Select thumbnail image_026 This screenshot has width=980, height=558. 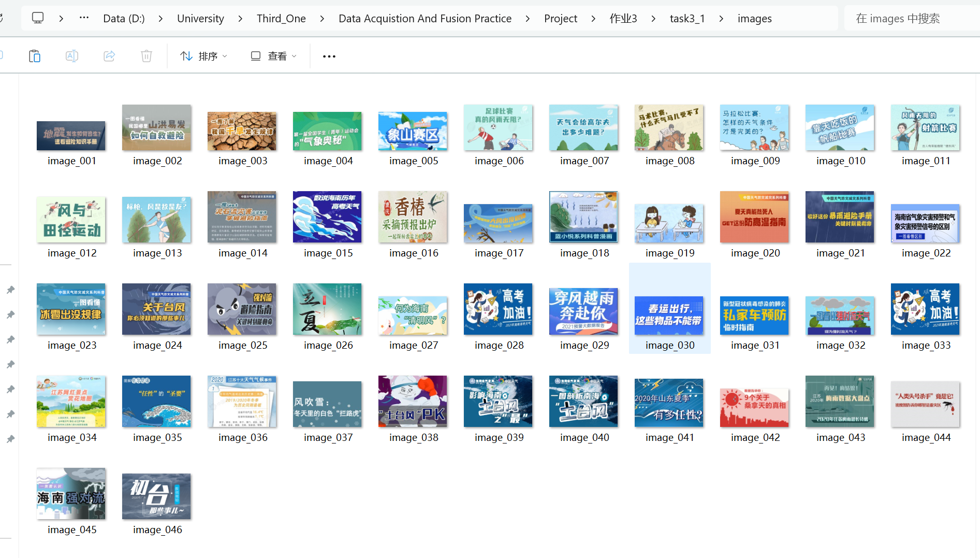[327, 309]
